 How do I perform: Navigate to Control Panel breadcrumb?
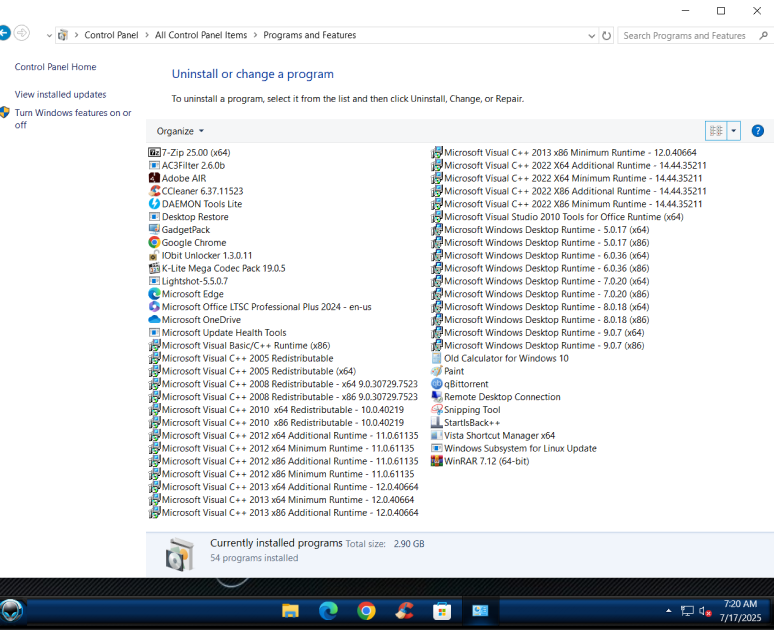tap(111, 35)
